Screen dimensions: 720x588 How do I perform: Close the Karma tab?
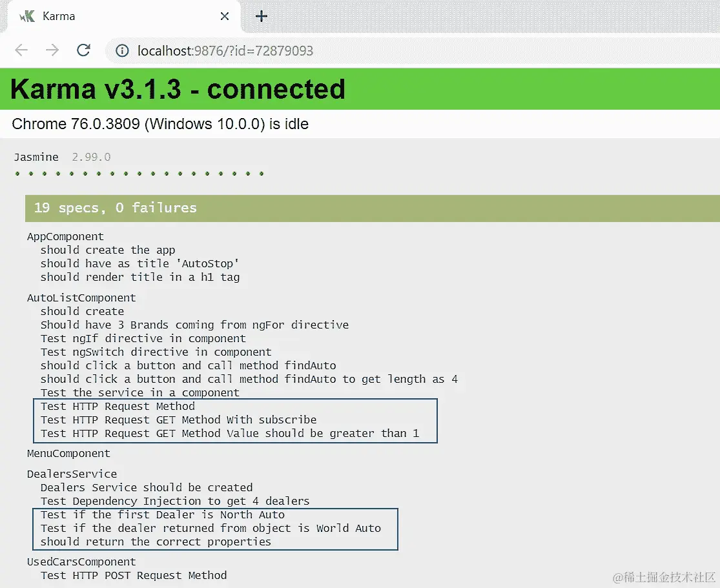225,17
